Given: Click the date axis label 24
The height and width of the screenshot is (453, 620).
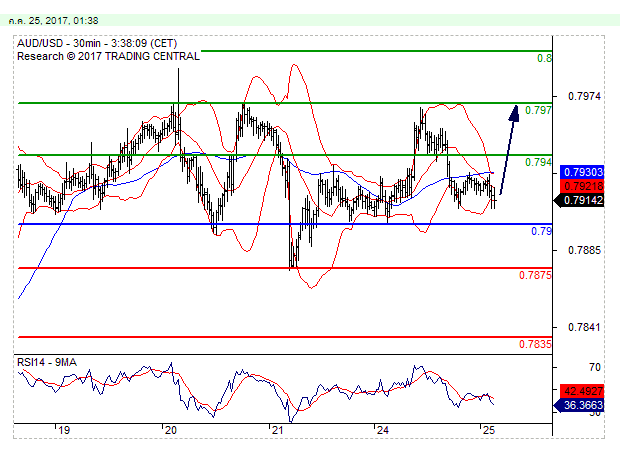Looking at the screenshot, I should pos(383,430).
